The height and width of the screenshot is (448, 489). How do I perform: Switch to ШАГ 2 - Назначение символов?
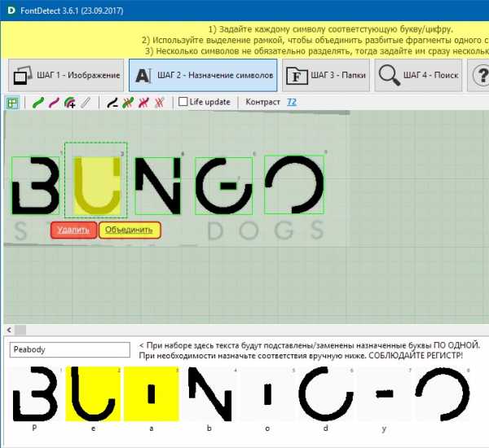[203, 75]
